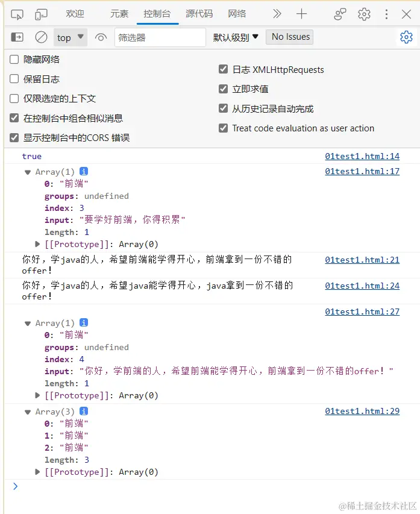The image size is (420, 514).
Task: Open DevTools settings gear in top bar
Action: point(364,14)
